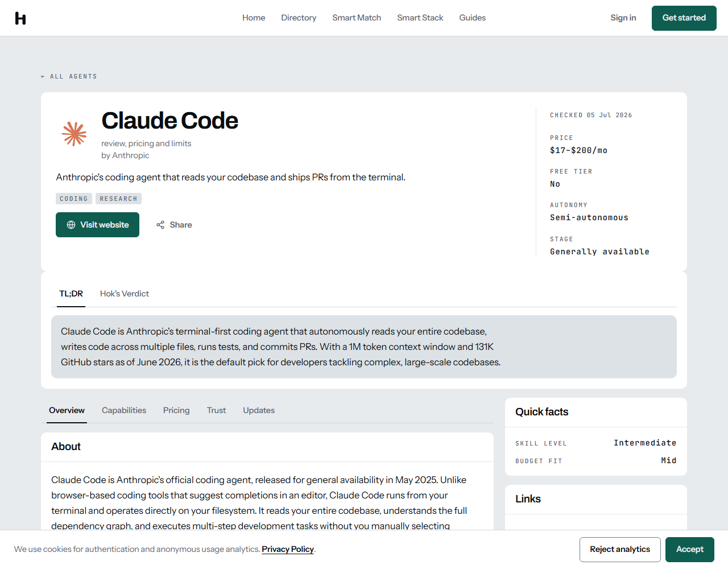This screenshot has width=728, height=569.
Task: Go to Smart Stack
Action: pos(420,18)
